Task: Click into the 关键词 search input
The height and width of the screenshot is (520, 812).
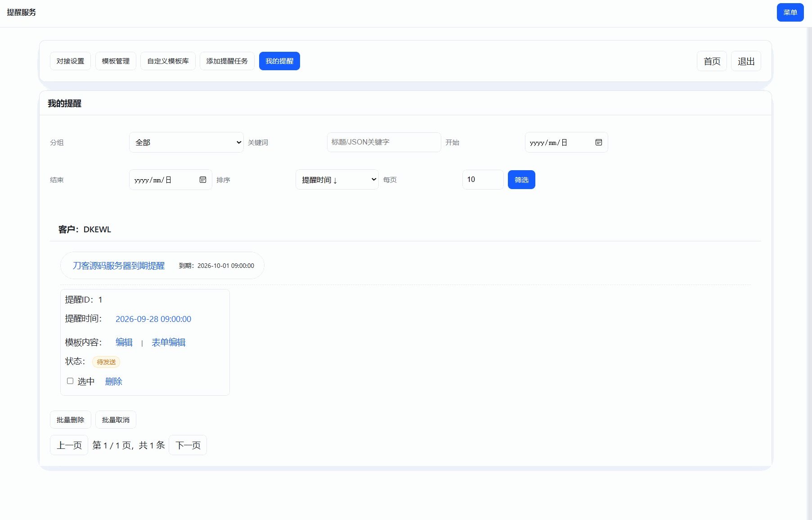Action: 383,142
